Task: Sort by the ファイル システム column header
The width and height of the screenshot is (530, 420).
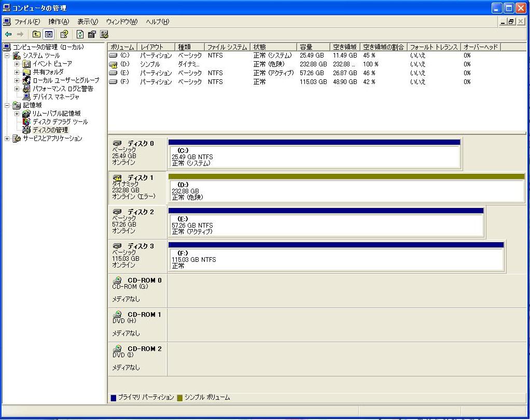Action: (x=227, y=47)
